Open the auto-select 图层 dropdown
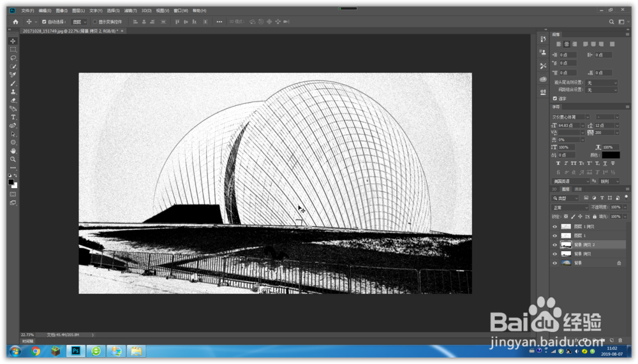Image resolution: width=638 pixels, height=364 pixels. (x=79, y=22)
